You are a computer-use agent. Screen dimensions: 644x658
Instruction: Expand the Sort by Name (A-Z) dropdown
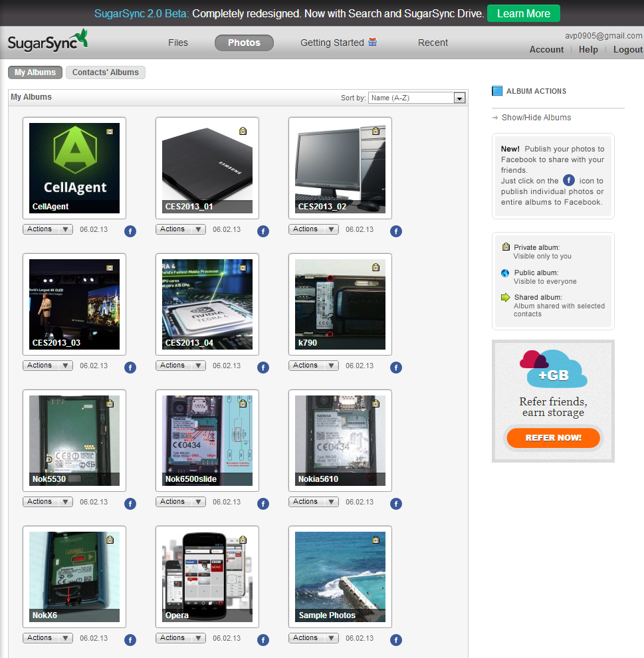point(417,98)
